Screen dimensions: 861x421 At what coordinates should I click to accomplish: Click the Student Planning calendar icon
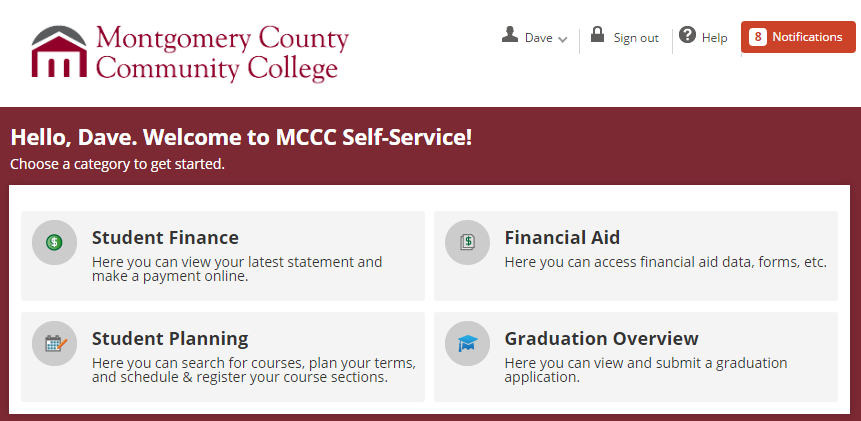pyautogui.click(x=54, y=344)
